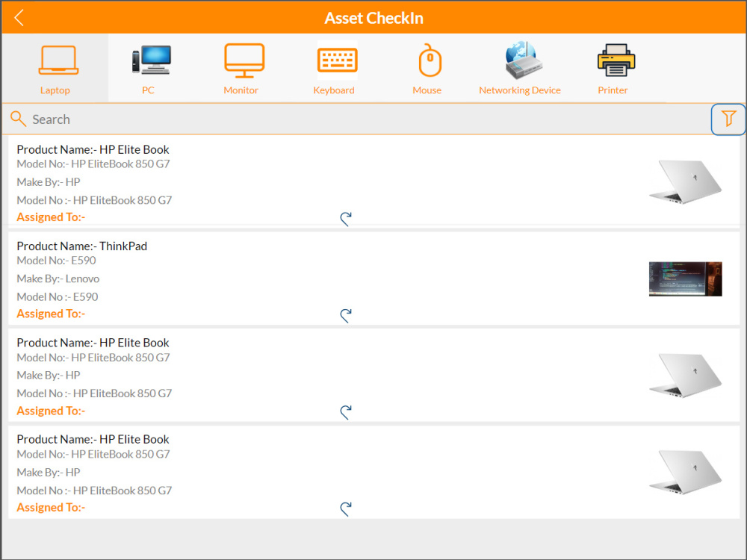Click the 'Asset CheckIn' header title
The width and height of the screenshot is (747, 560).
point(374,18)
